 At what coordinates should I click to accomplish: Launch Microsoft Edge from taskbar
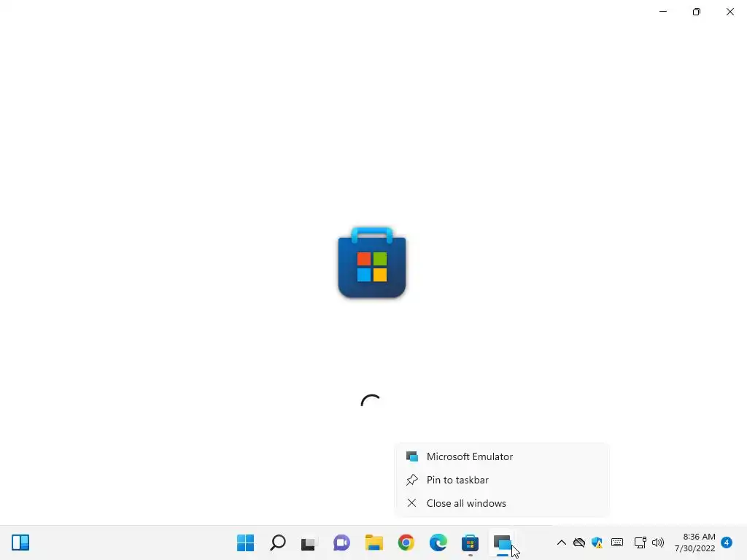click(x=438, y=542)
